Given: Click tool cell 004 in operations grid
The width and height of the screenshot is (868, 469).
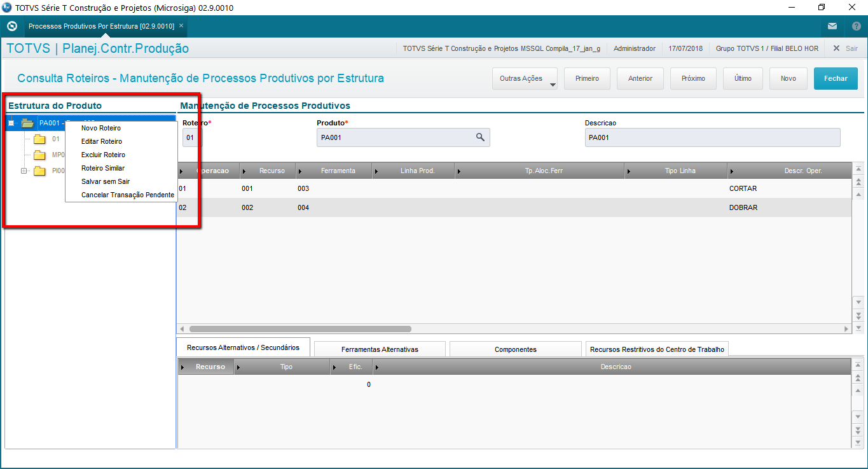Looking at the screenshot, I should point(303,207).
